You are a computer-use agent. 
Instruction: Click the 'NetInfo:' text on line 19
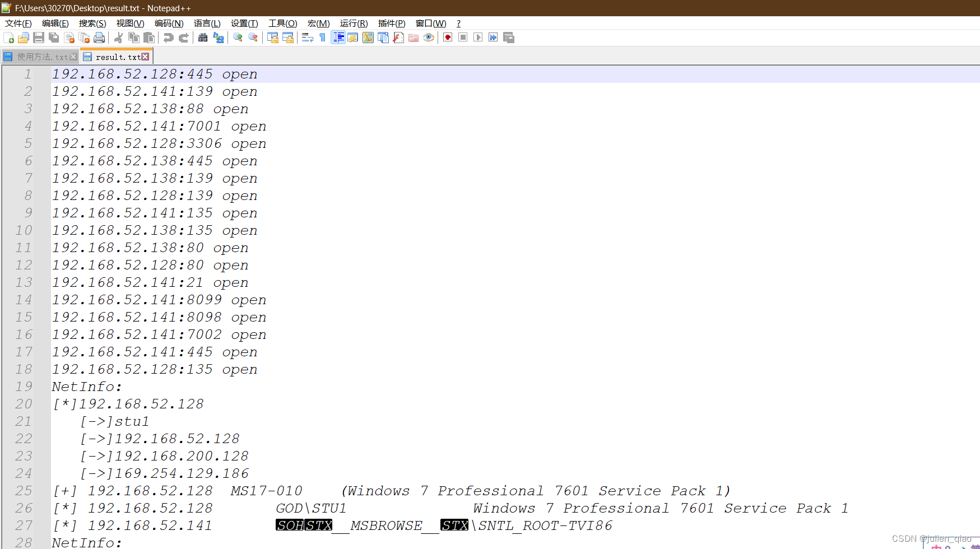[87, 387]
